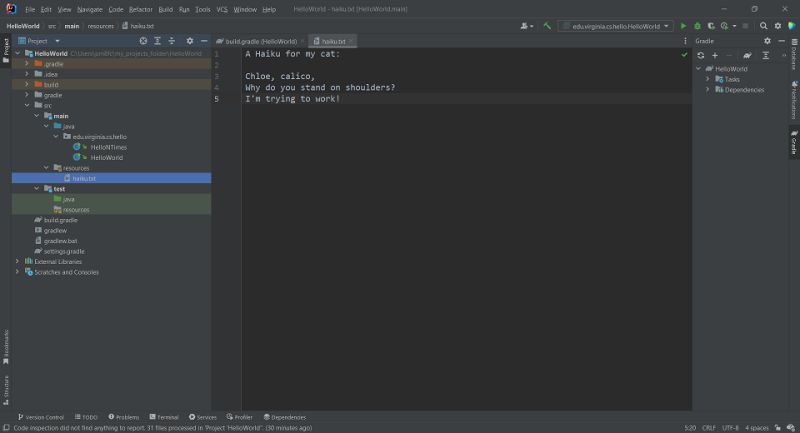Open Terminal tool window
Screen dimensions: 800x433
[x=164, y=417]
